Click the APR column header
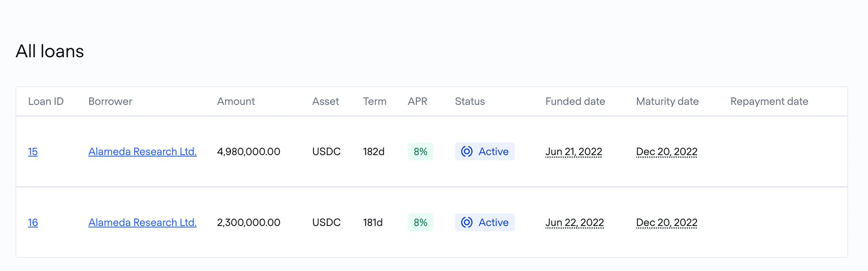868x271 pixels. (417, 101)
